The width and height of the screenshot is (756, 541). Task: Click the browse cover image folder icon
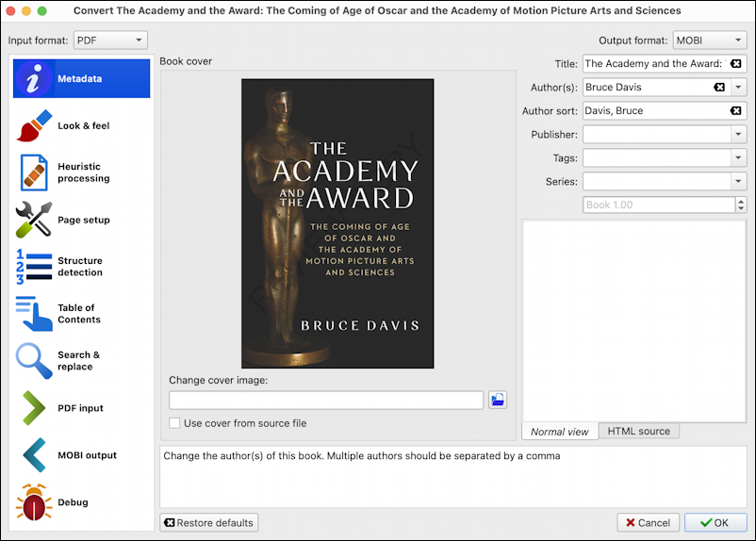[x=498, y=401]
